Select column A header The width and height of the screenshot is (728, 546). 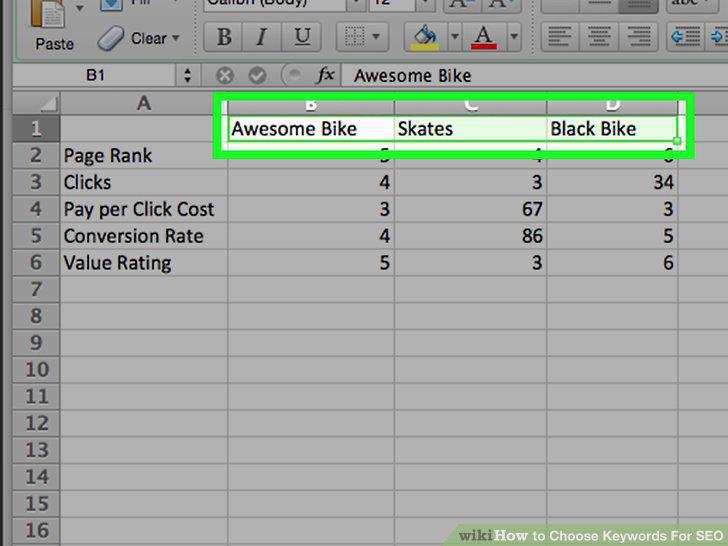click(x=143, y=103)
